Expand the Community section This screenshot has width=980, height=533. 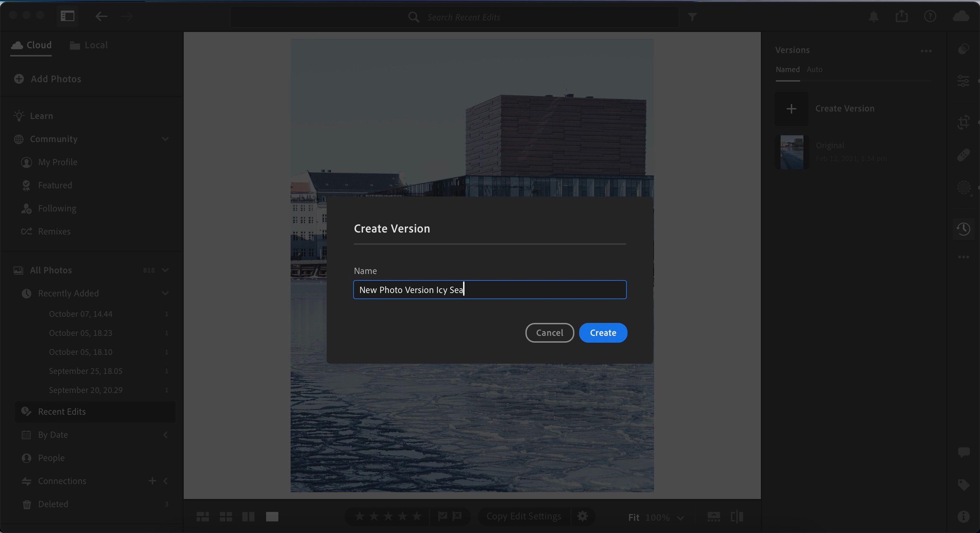click(x=165, y=139)
